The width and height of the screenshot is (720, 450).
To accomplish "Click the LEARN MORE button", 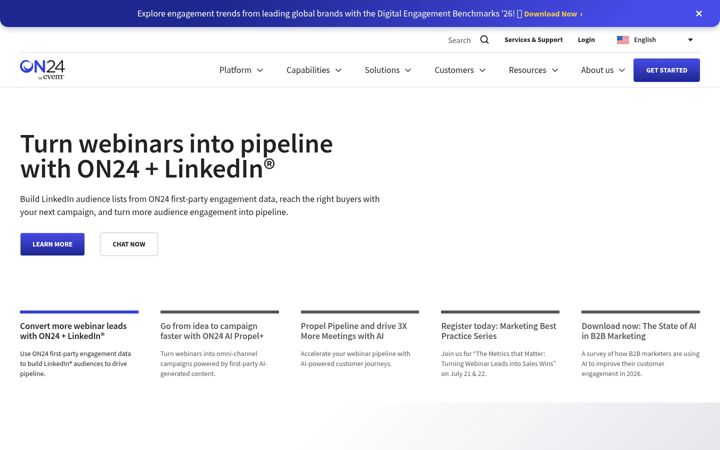I will (52, 244).
